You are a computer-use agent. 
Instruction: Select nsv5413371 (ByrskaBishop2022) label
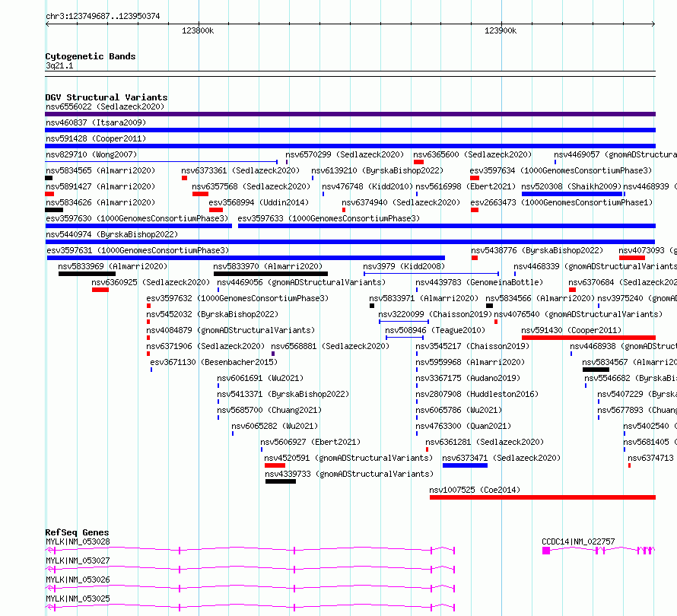283,394
